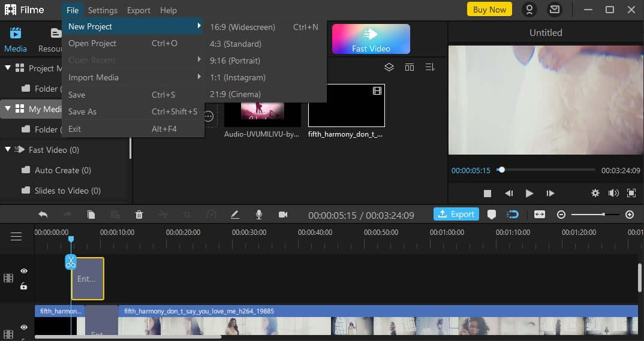
Task: Switch to the Media tab
Action: tap(15, 40)
